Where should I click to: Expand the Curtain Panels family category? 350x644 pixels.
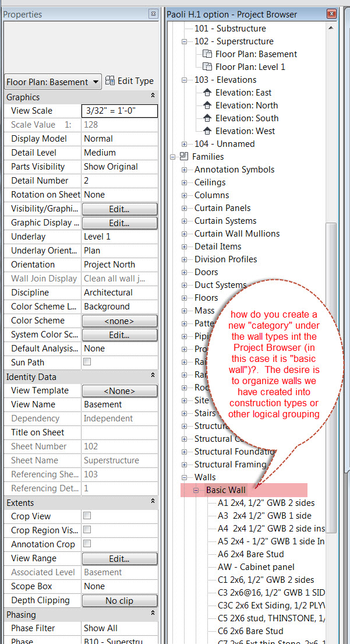(x=184, y=208)
